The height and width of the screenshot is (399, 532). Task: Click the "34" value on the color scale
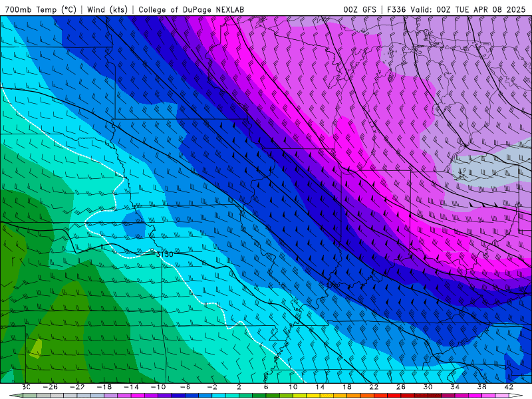click(455, 387)
